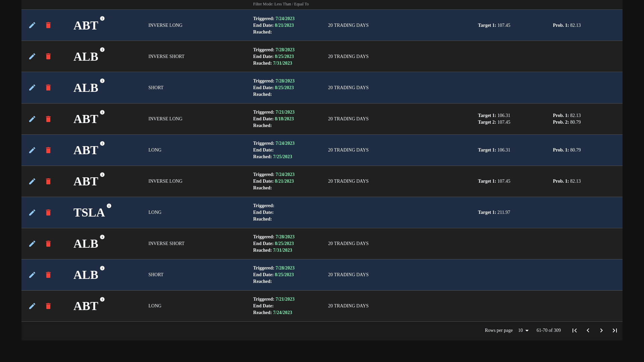Jump to the last page of results
644x362 pixels.
[615, 330]
